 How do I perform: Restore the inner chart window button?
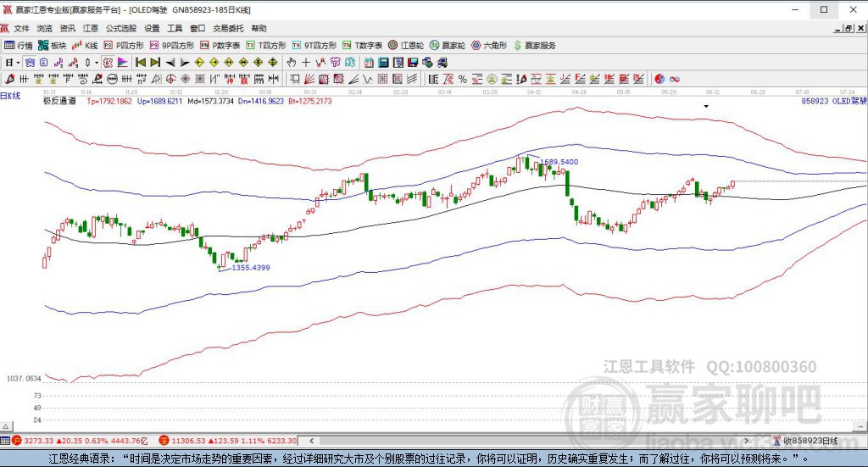click(849, 28)
